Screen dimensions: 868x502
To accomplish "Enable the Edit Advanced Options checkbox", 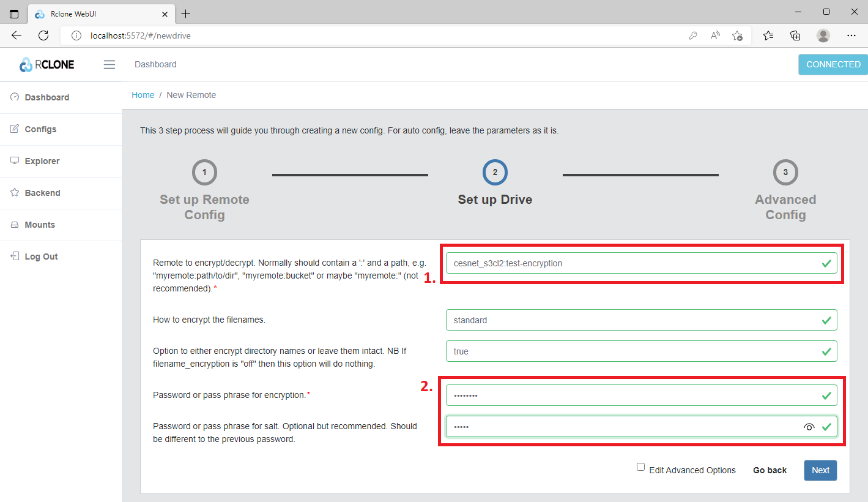I will coord(640,467).
